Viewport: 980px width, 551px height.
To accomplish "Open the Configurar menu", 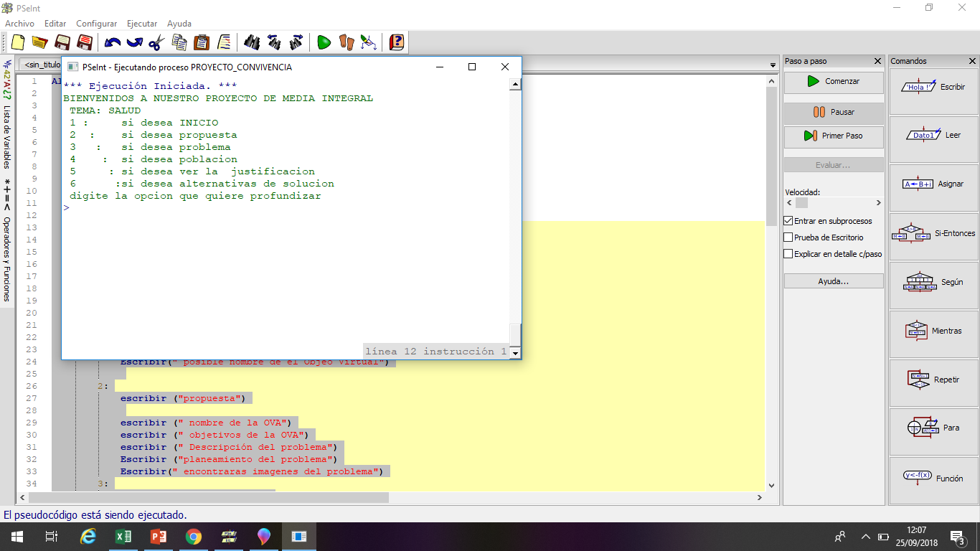I will [x=97, y=24].
